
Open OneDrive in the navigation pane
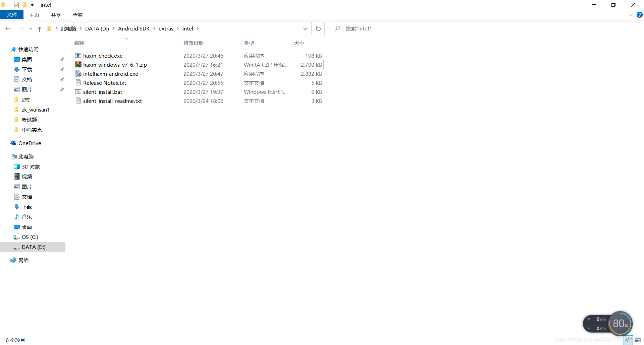tap(30, 143)
